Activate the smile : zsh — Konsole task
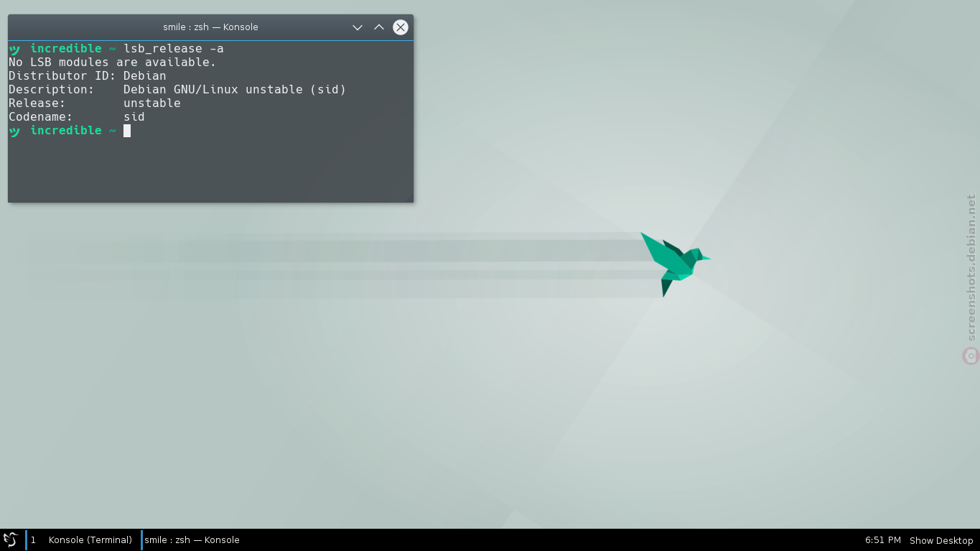 (192, 540)
